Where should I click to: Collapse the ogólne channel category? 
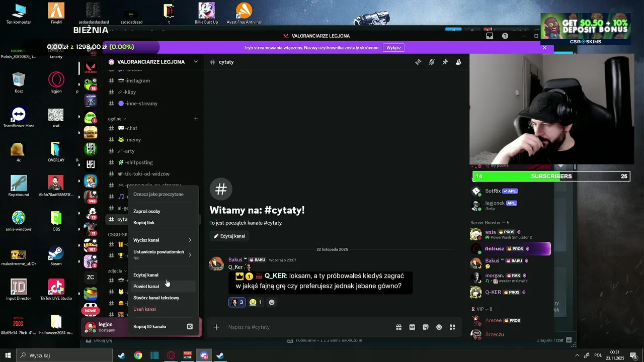point(117,119)
